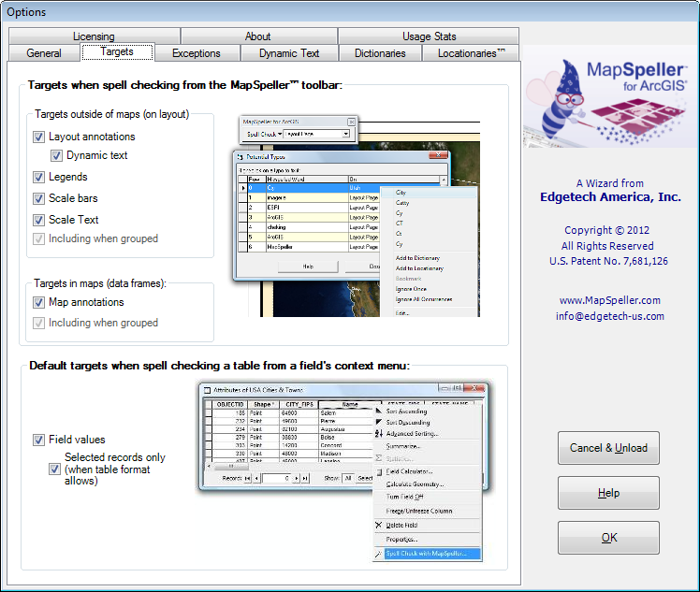Click the attribute table context menu illustration
The image size is (700, 592).
343,471
